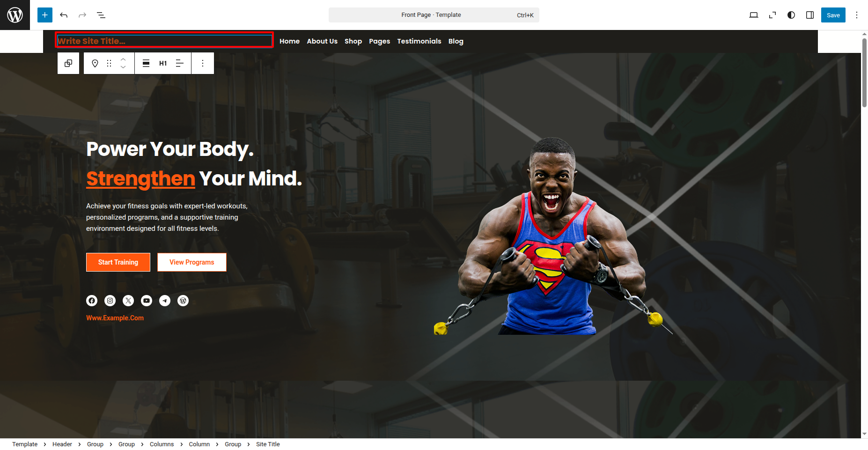868x450 pixels.
Task: Change heading level H1
Action: click(163, 63)
